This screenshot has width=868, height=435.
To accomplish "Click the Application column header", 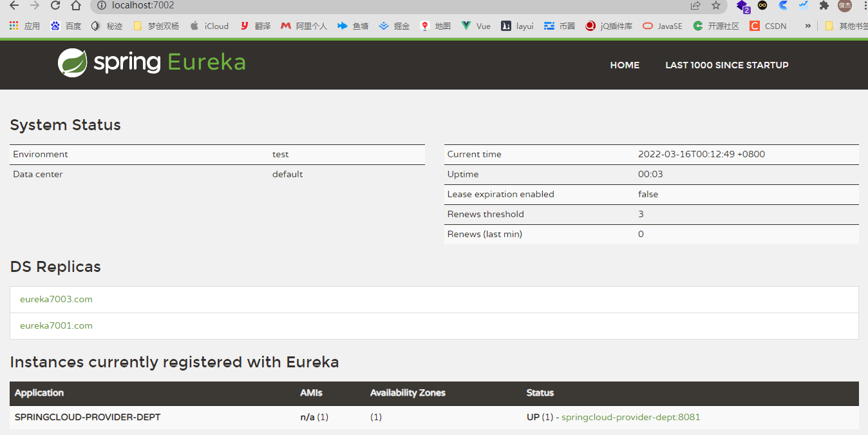I will pos(39,392).
